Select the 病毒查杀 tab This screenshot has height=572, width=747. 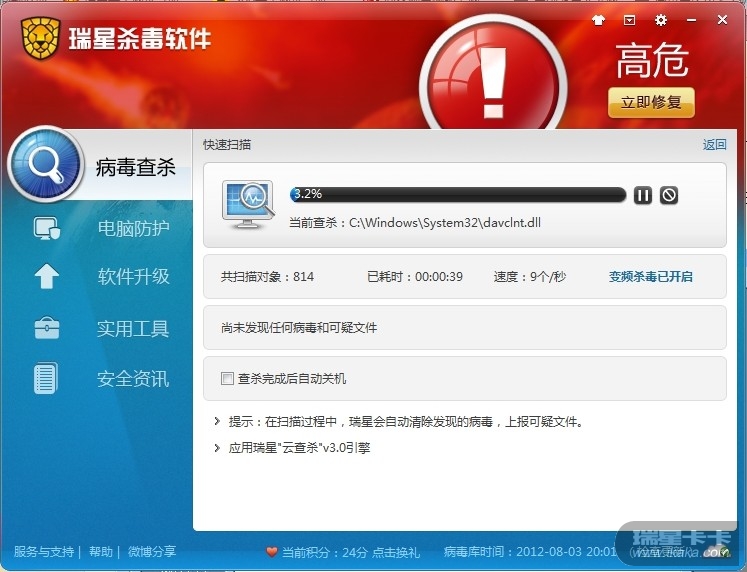pyautogui.click(x=135, y=167)
